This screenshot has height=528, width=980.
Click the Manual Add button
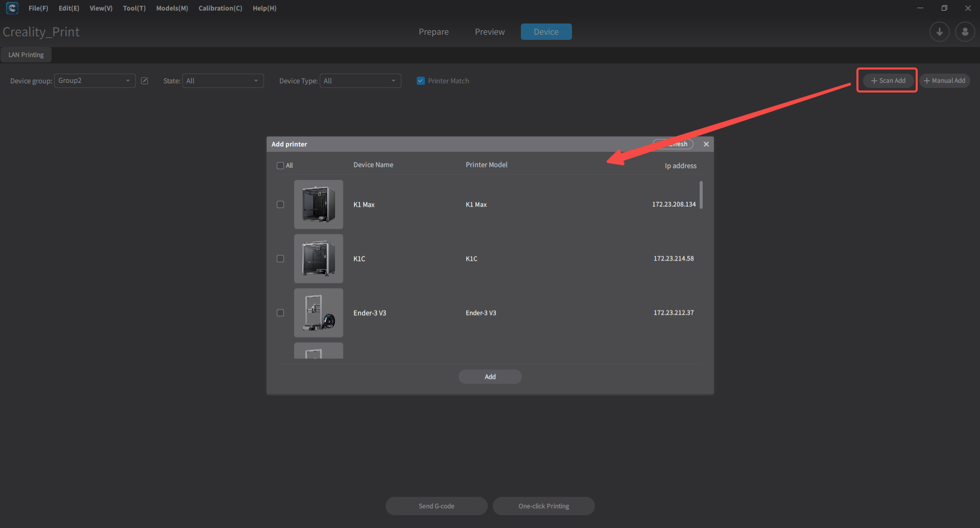(945, 81)
